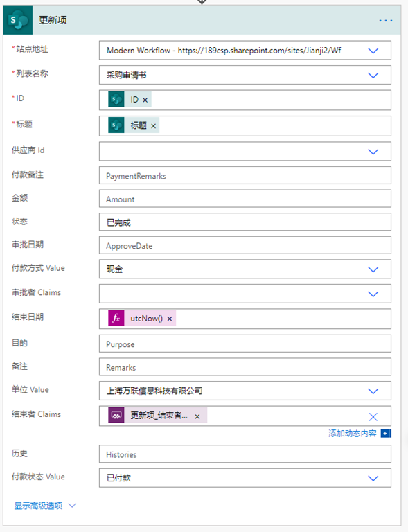Remove the ID dynamic content token
408x532 pixels.
pos(145,100)
